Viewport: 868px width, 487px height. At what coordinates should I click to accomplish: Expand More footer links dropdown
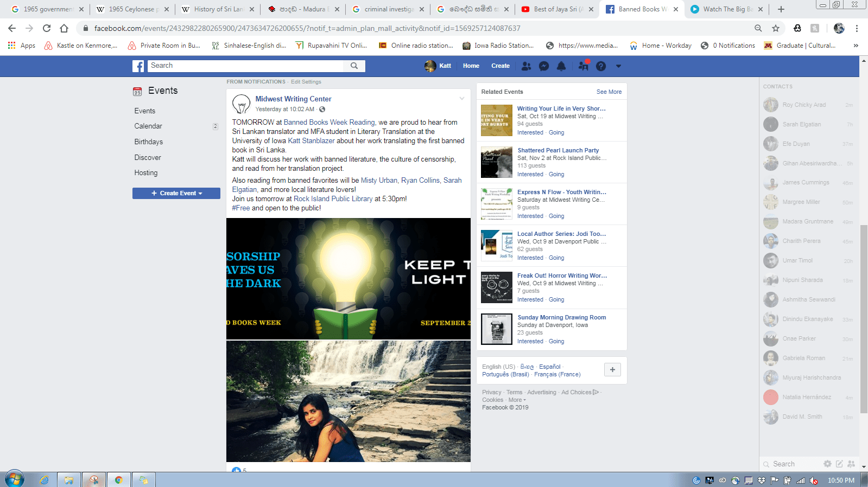point(517,400)
